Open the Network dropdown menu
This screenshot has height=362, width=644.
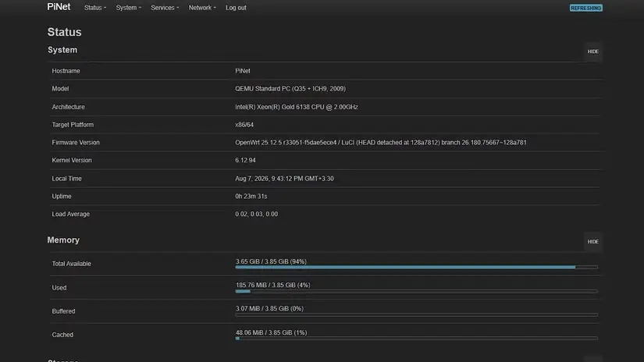click(x=202, y=8)
